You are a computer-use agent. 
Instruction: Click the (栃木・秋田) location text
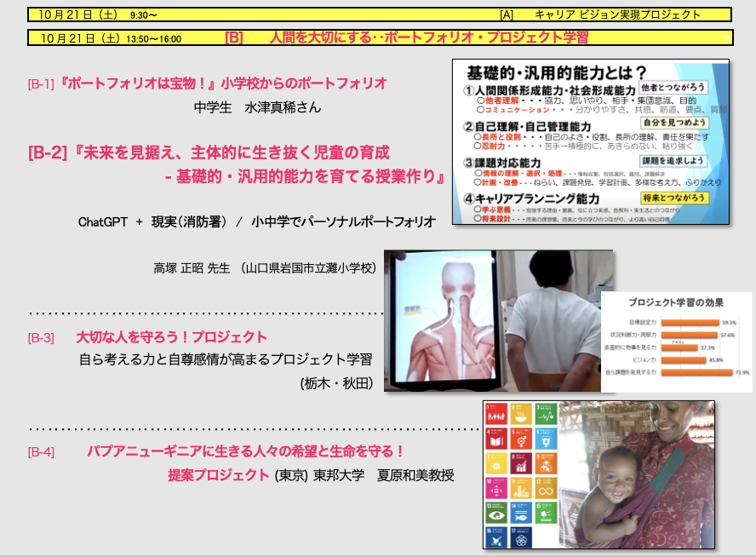click(336, 383)
